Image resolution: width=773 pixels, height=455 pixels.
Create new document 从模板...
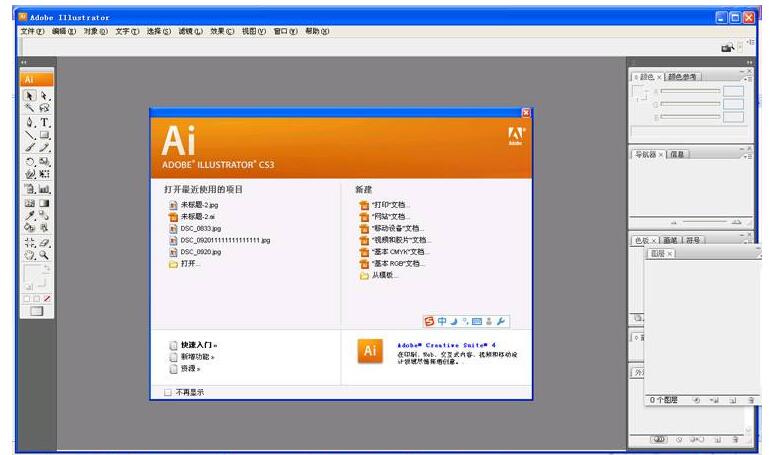click(379, 276)
